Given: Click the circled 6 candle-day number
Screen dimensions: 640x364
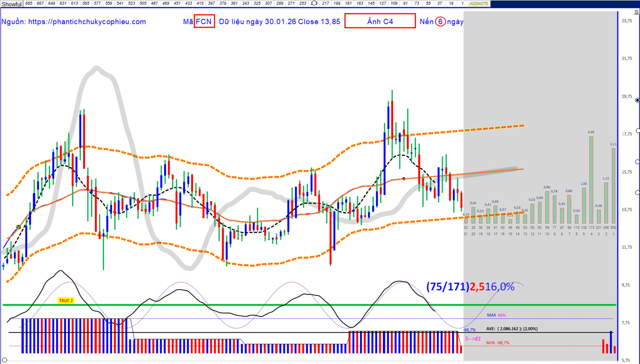Looking at the screenshot, I should point(440,21).
